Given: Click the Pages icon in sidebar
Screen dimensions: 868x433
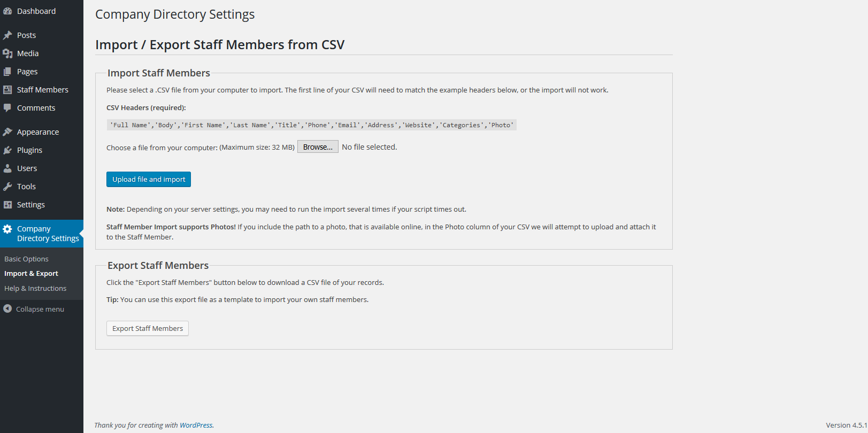Looking at the screenshot, I should [7, 72].
